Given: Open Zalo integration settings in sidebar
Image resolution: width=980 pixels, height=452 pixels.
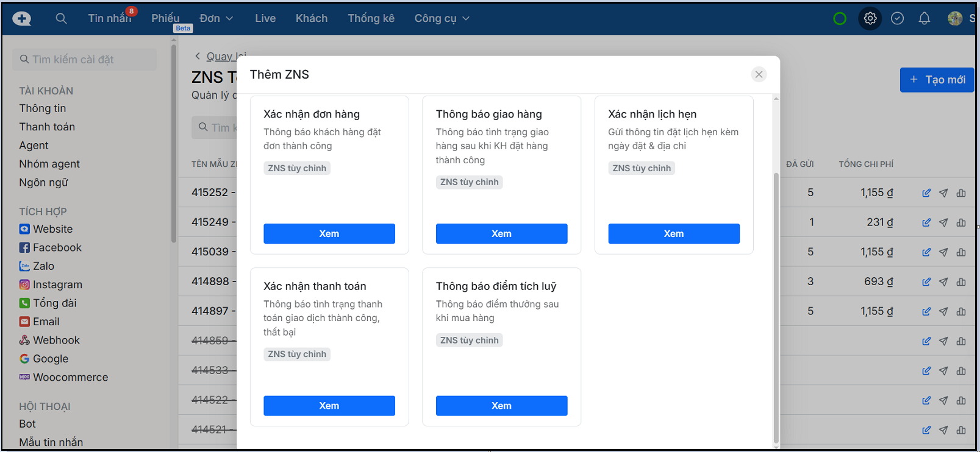Looking at the screenshot, I should coord(43,266).
